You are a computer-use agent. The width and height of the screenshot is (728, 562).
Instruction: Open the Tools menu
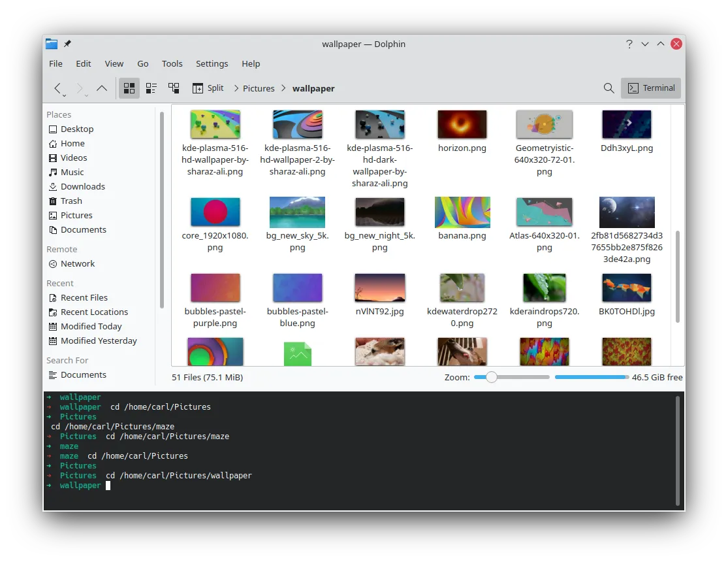click(x=172, y=63)
